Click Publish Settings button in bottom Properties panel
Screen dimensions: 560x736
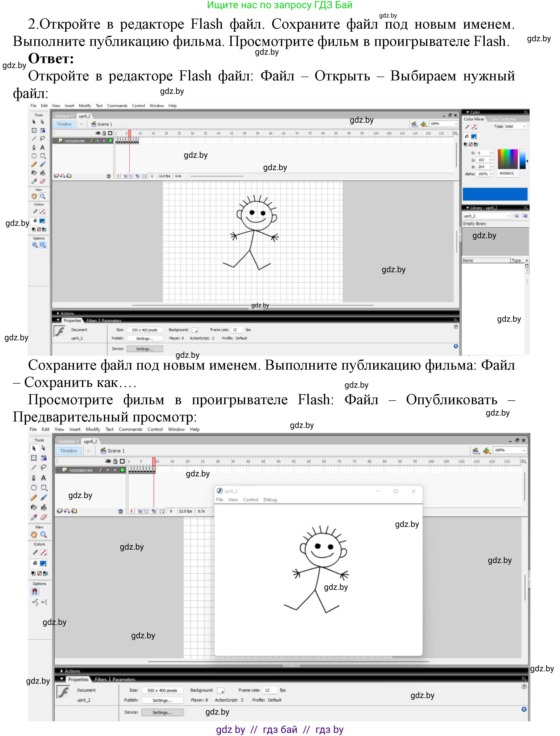[162, 700]
